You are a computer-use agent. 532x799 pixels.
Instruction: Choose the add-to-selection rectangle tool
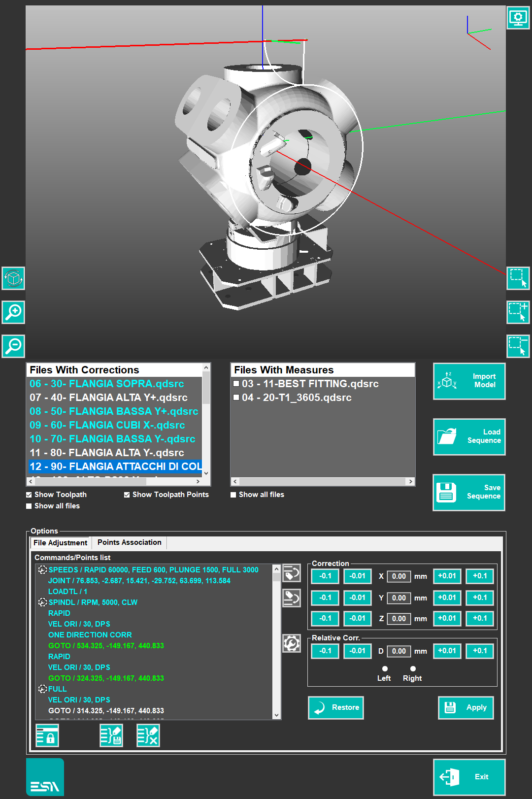(x=518, y=312)
